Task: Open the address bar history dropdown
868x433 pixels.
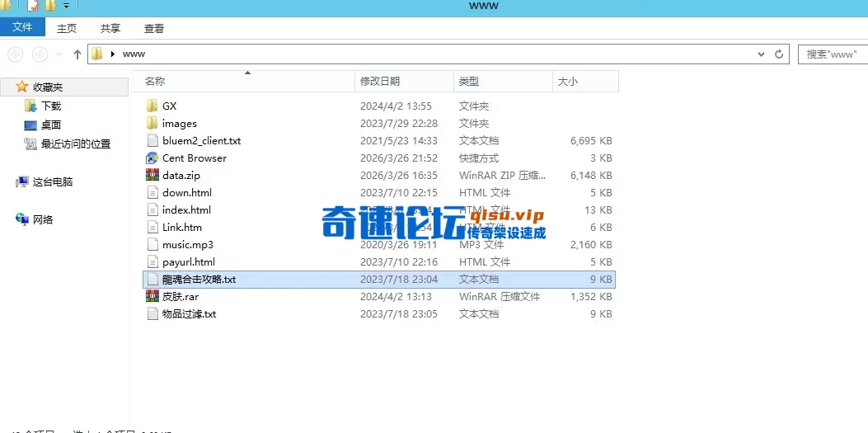Action: 761,54
